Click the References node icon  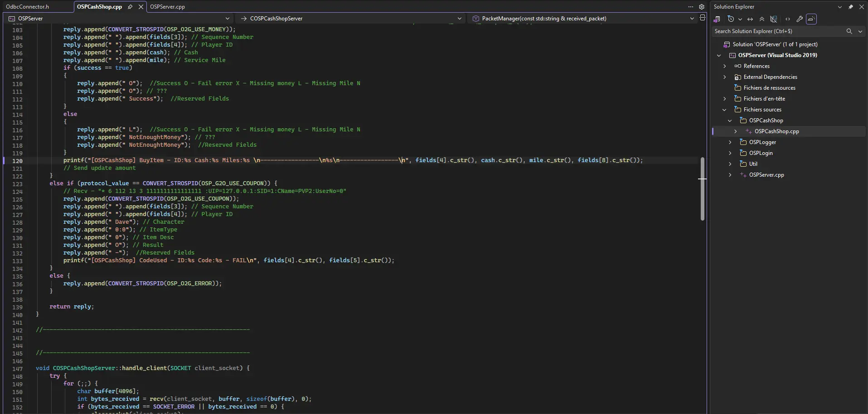pos(737,66)
